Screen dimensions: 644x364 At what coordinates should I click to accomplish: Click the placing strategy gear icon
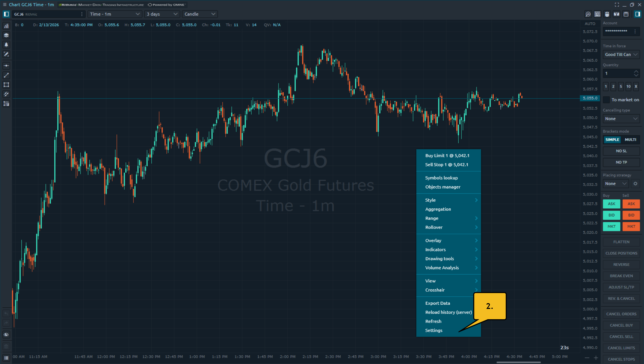click(635, 184)
